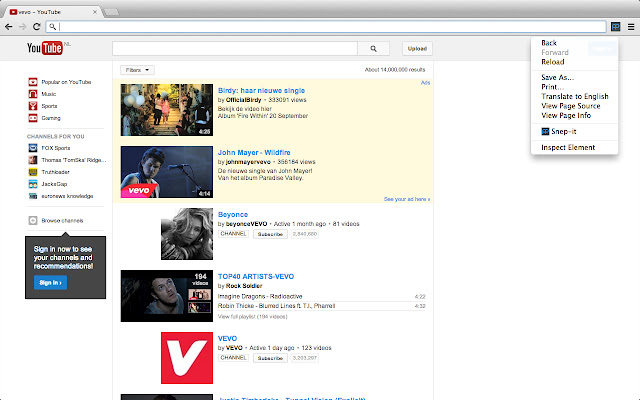This screenshot has width=640, height=400.
Task: Reload the page with the toolbar refresh icon
Action: tap(37, 26)
